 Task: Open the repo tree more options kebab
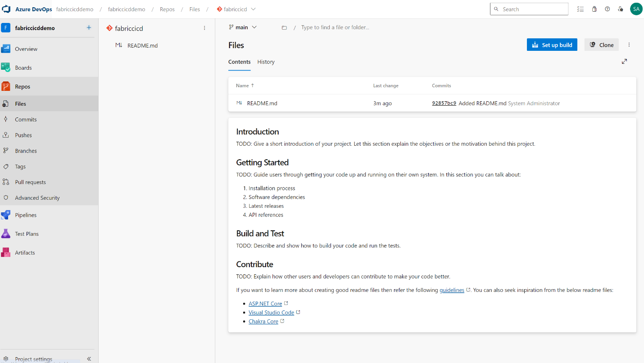204,28
